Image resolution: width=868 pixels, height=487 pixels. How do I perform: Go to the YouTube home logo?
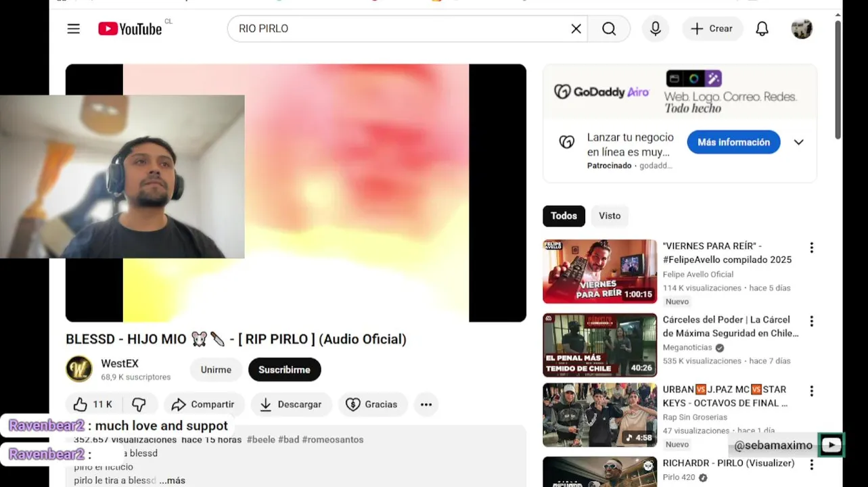(x=130, y=28)
